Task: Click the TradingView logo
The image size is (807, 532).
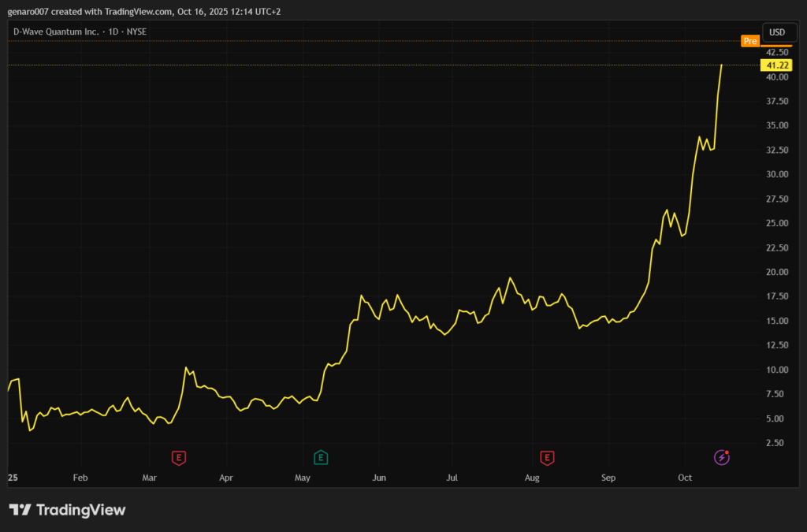Action: (67, 510)
